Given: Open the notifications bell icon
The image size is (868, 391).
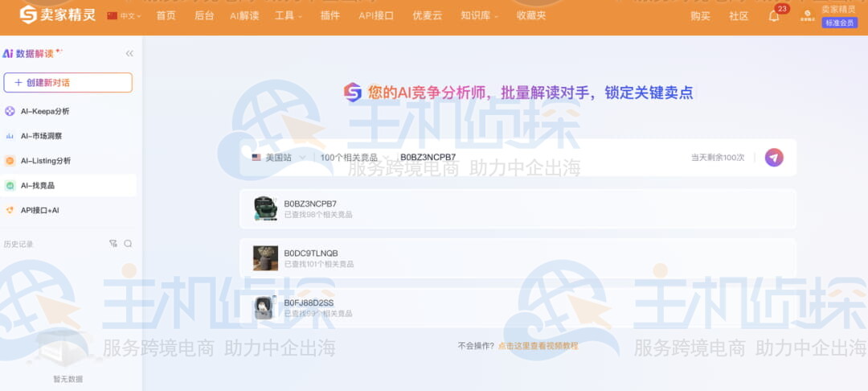Looking at the screenshot, I should click(774, 16).
